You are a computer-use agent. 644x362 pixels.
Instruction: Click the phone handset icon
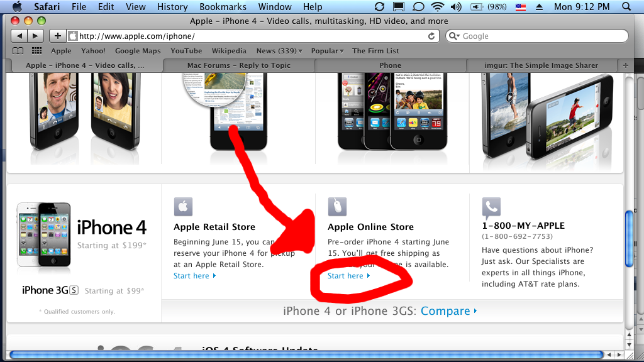point(491,208)
